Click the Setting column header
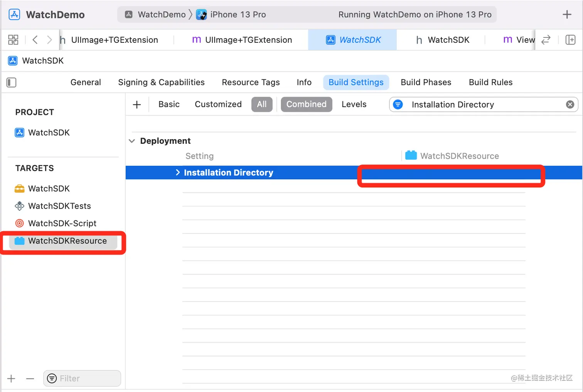 199,156
